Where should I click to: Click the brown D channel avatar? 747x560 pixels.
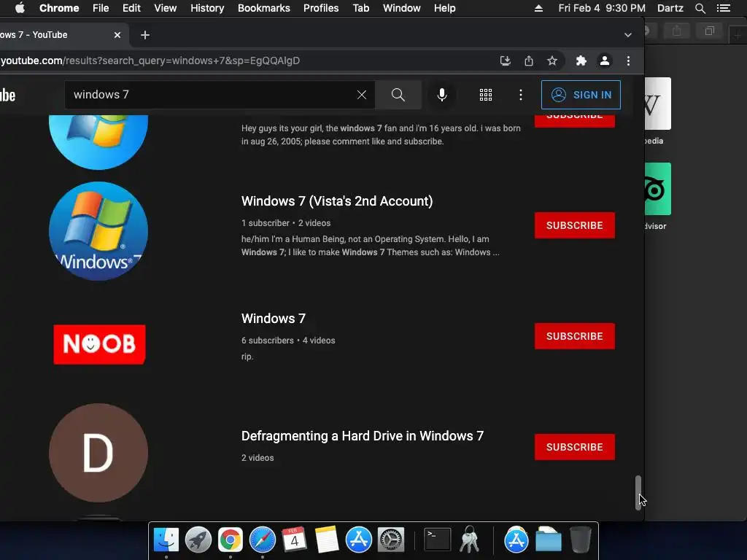tap(98, 453)
